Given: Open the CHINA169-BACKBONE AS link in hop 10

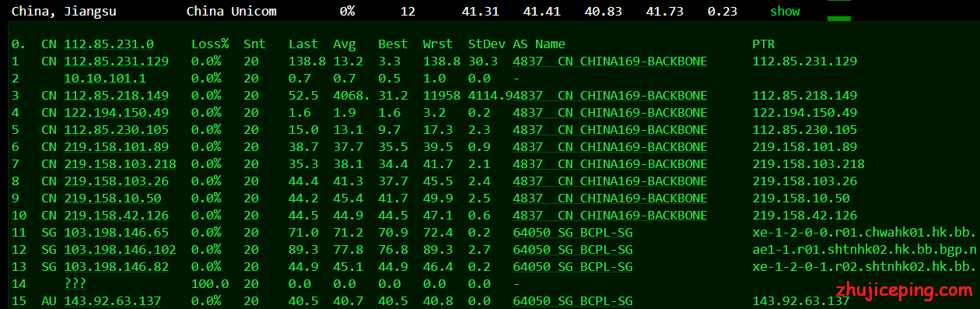Looking at the screenshot, I should [x=610, y=216].
